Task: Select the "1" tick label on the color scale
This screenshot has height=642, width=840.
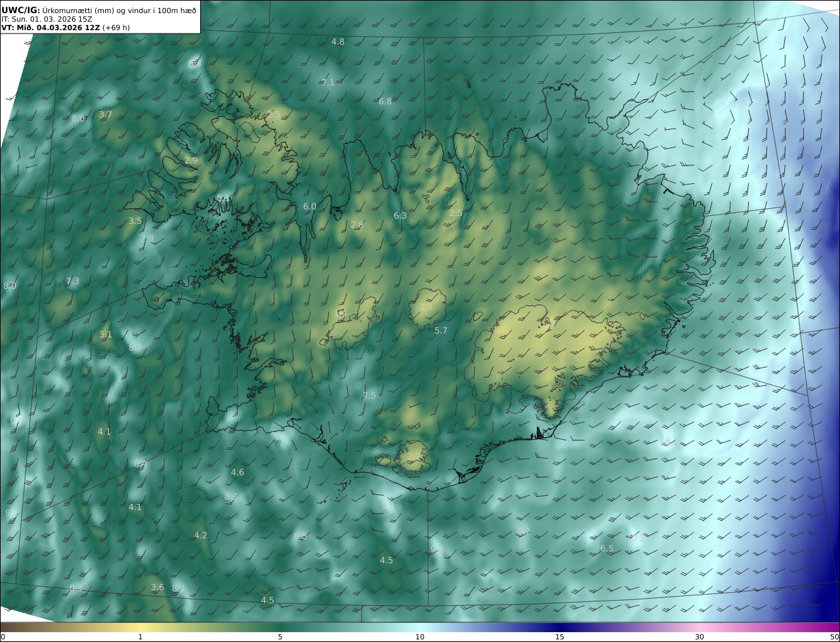Action: click(x=140, y=637)
